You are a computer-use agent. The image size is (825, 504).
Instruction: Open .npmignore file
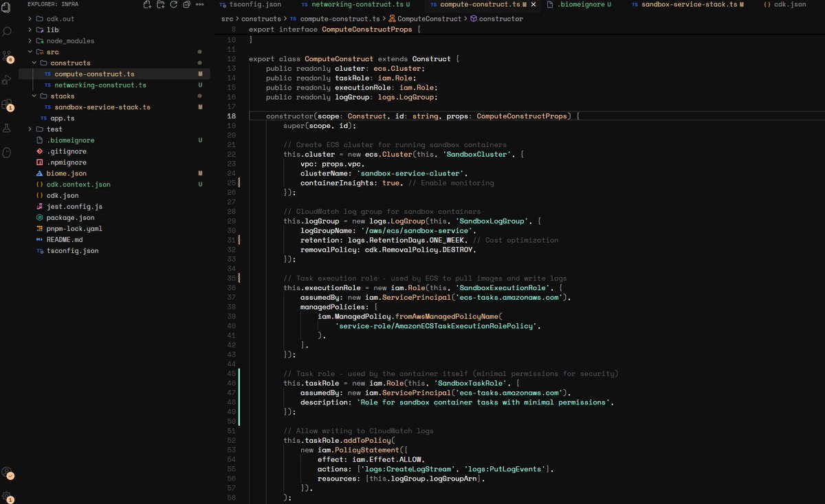click(114, 162)
